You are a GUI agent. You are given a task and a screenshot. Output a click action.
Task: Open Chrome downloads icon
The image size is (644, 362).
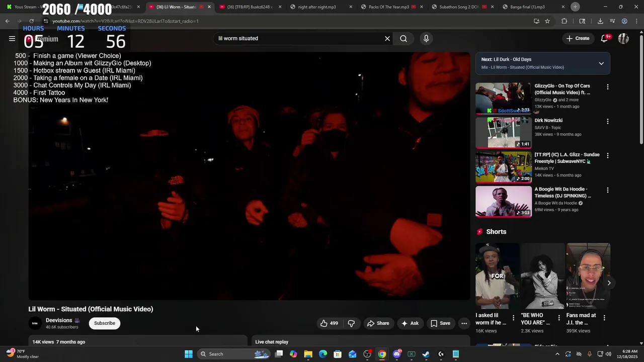pyautogui.click(x=600, y=21)
